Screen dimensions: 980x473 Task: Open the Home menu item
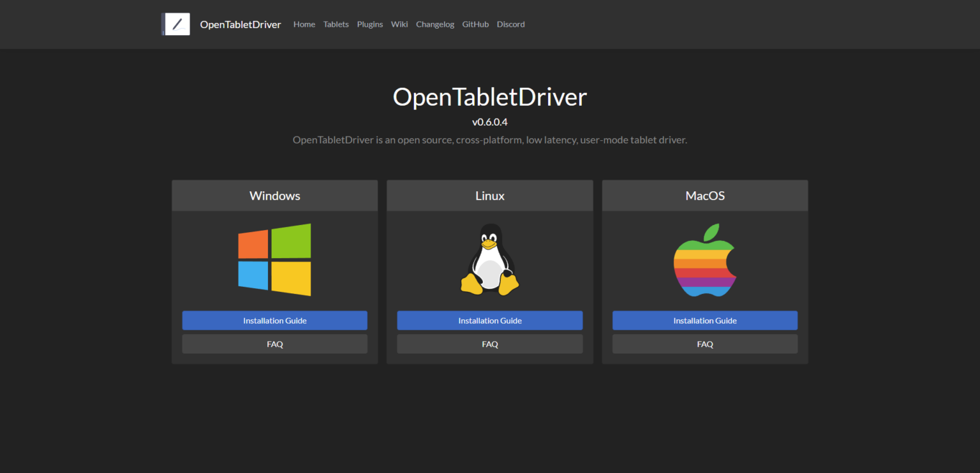304,24
